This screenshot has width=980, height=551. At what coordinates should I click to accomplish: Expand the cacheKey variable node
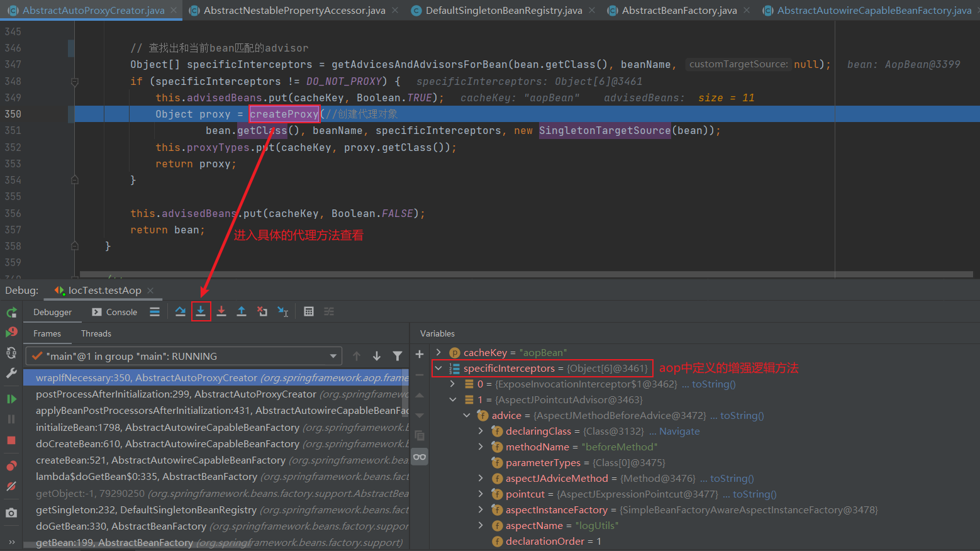tap(439, 352)
